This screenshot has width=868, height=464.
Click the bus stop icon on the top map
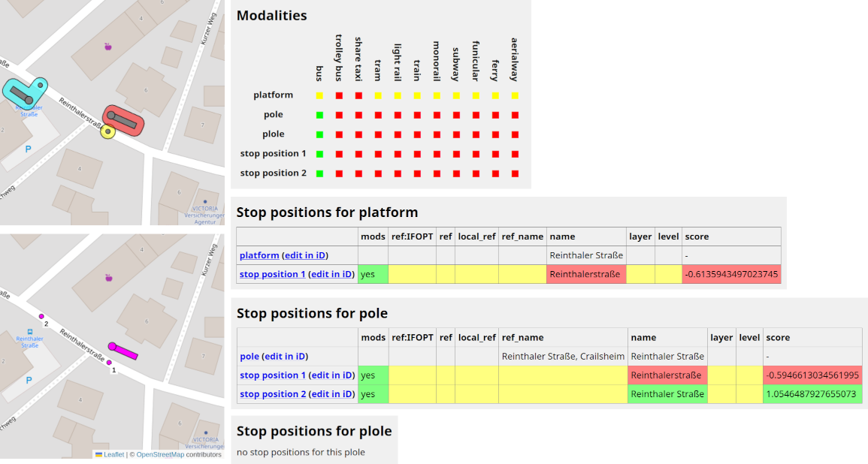(31, 100)
